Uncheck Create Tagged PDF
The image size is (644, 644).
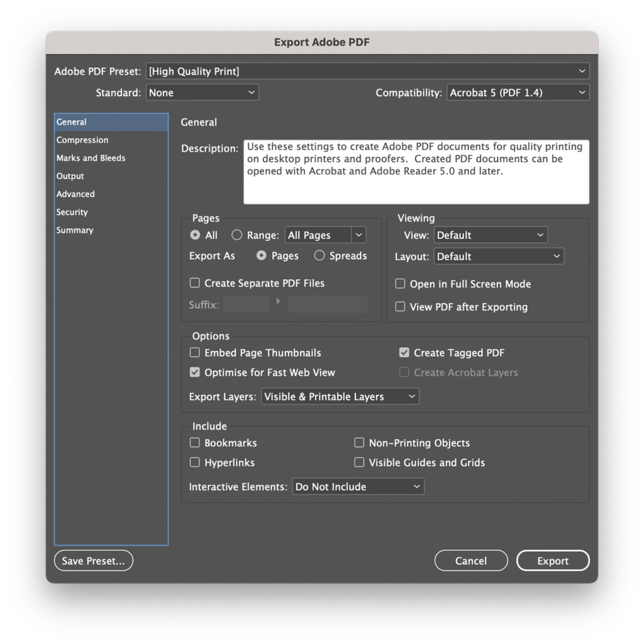coord(404,353)
